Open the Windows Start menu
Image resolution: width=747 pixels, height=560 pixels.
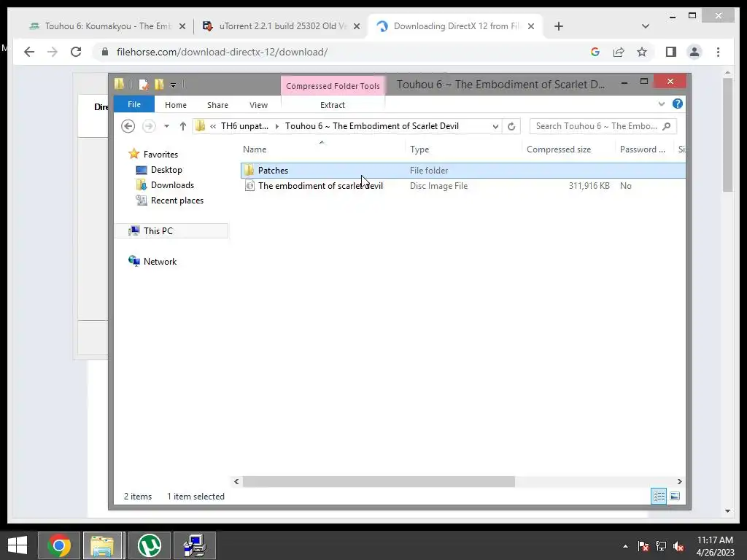coord(18,545)
